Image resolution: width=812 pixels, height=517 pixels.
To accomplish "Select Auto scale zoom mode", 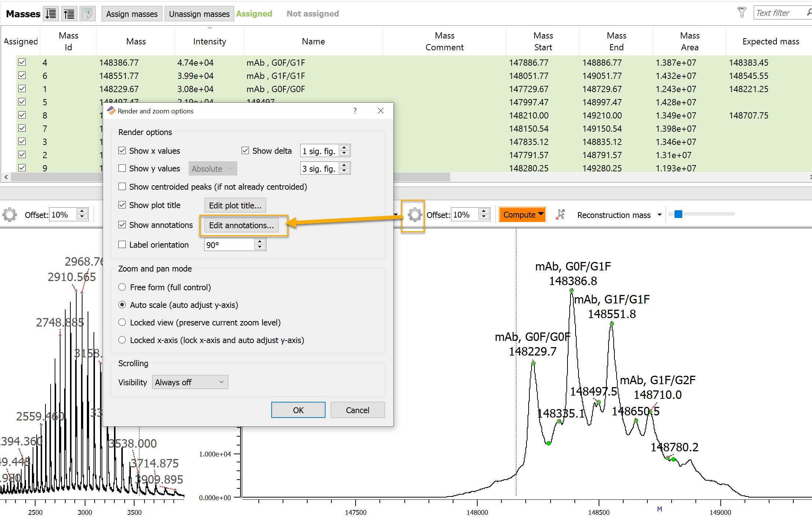I will click(x=122, y=305).
